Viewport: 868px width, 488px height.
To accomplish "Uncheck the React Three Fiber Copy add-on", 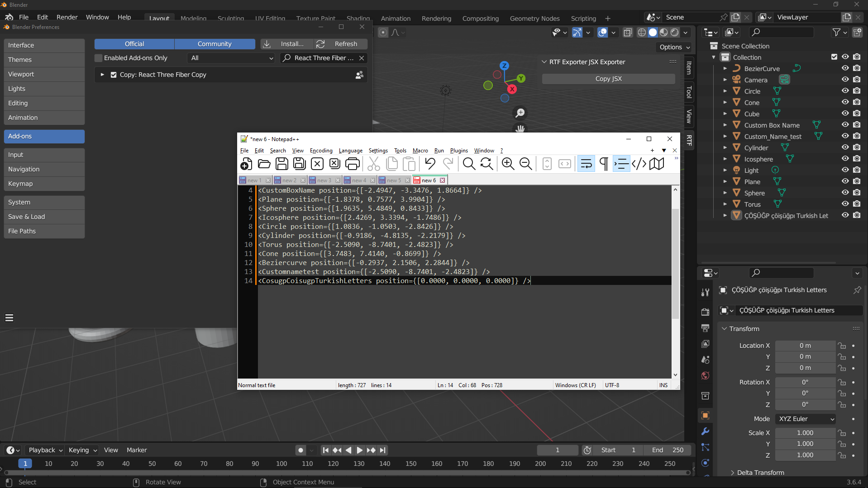I will (x=114, y=75).
